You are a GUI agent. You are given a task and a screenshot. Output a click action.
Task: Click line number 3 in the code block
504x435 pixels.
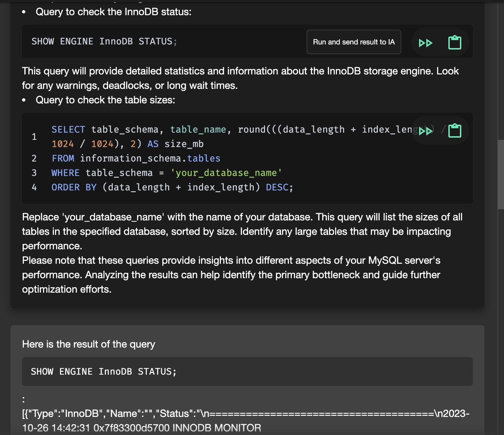[x=34, y=173]
